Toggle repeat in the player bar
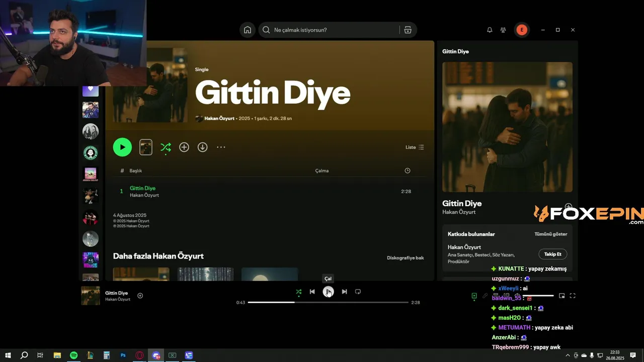This screenshot has height=362, width=644. (358, 292)
